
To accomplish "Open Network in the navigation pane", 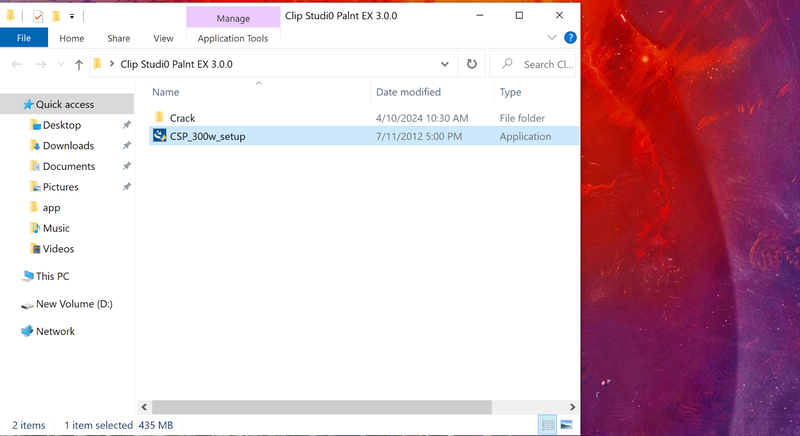I will tap(55, 331).
